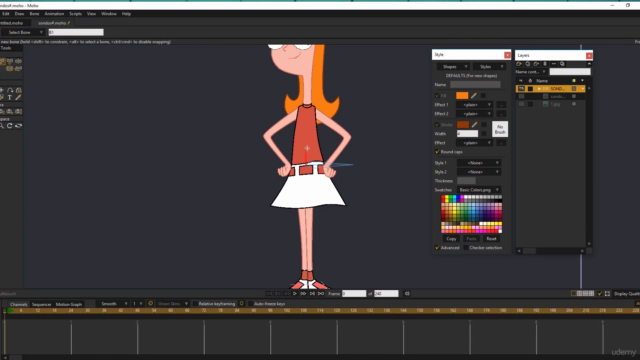Click the Layers name filter field
Viewport: 640px width, 360px height.
[x=570, y=72]
